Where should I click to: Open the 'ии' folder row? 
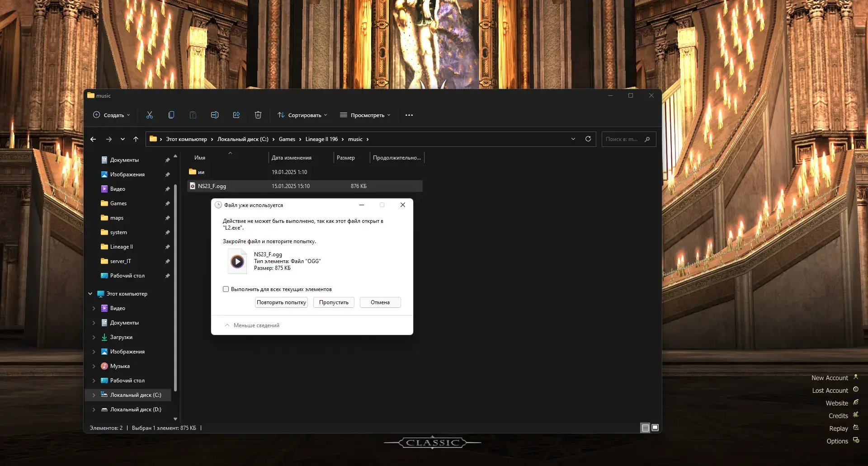pyautogui.click(x=305, y=172)
